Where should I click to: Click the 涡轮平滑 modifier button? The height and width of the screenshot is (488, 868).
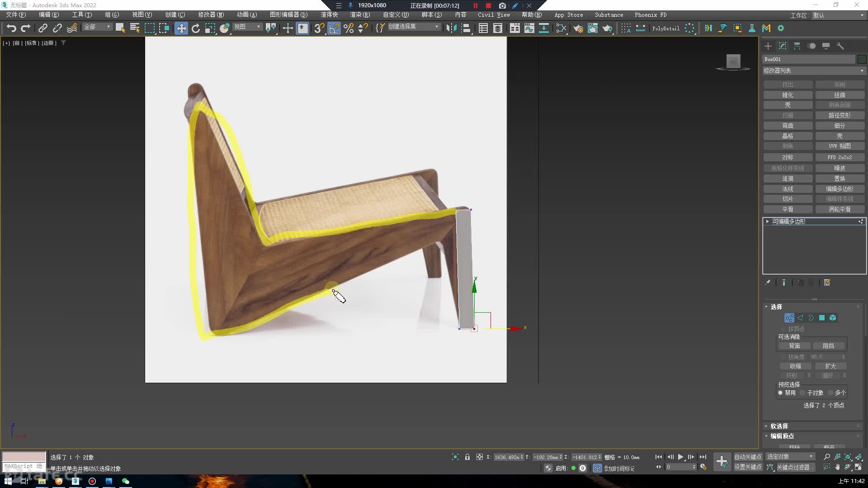[x=840, y=209]
